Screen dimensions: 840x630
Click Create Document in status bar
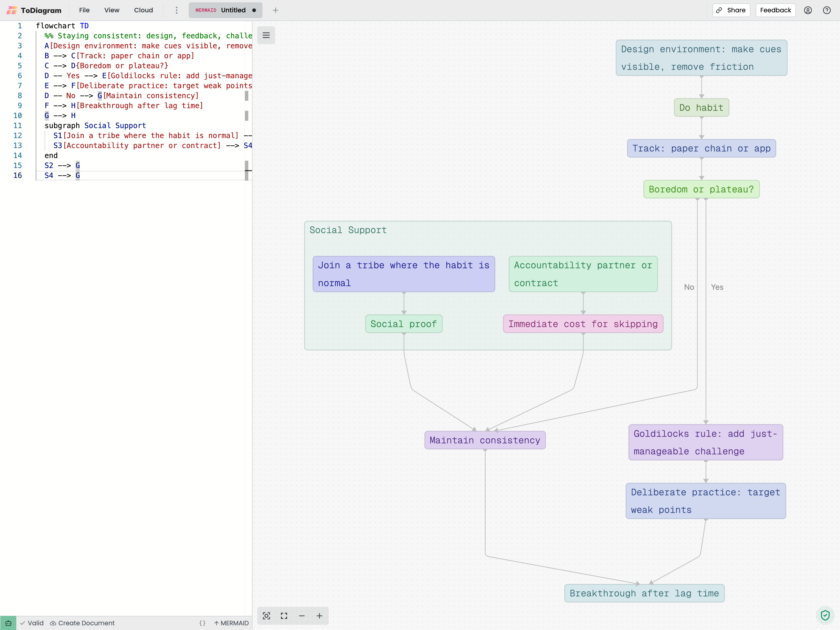pyautogui.click(x=82, y=623)
